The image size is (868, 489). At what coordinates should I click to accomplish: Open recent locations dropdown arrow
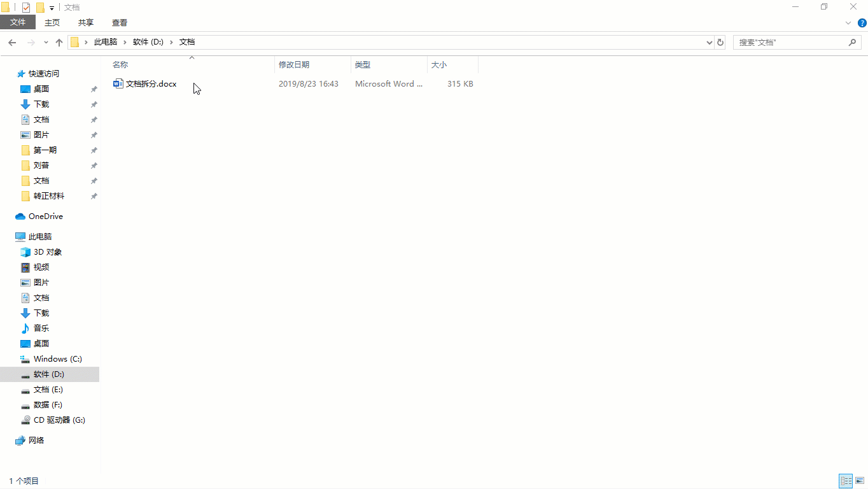coord(46,43)
